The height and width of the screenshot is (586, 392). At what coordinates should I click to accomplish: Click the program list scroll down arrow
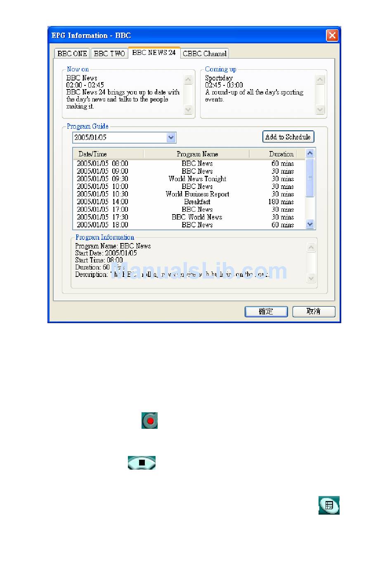tap(310, 224)
